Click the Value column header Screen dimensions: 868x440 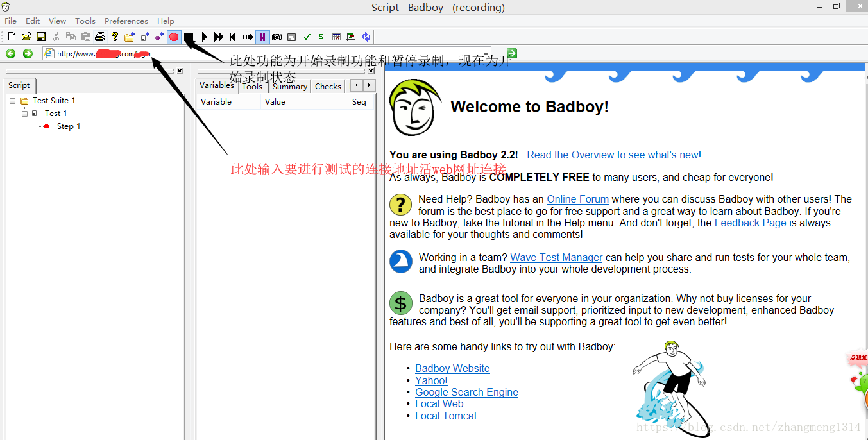pos(305,102)
